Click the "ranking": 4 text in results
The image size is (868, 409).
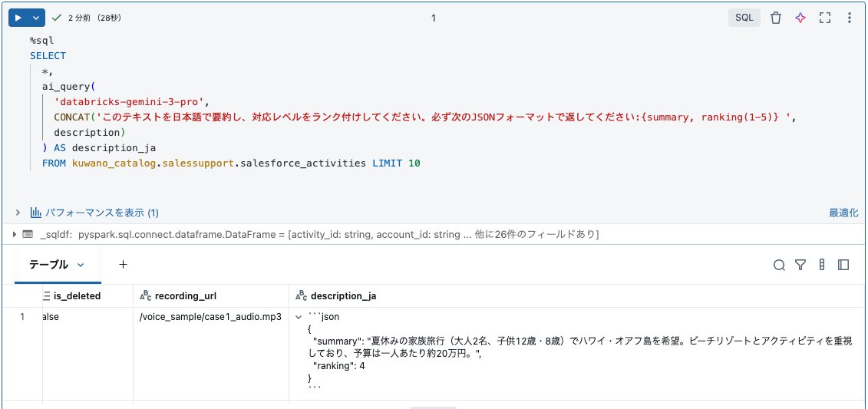pos(338,366)
